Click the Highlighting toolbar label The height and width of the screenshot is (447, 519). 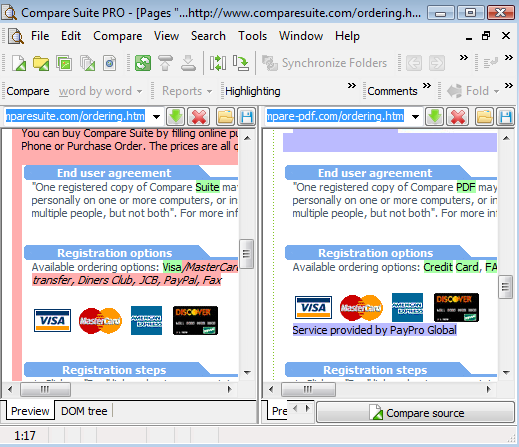point(253,91)
